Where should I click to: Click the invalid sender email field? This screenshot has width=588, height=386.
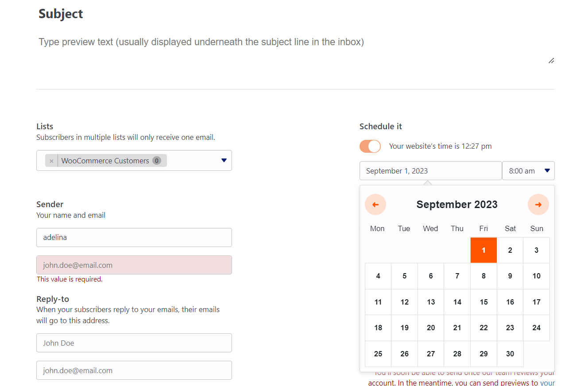point(134,265)
